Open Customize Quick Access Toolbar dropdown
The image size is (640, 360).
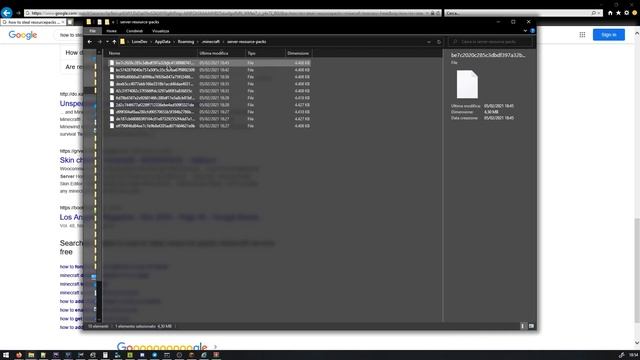pyautogui.click(x=113, y=22)
